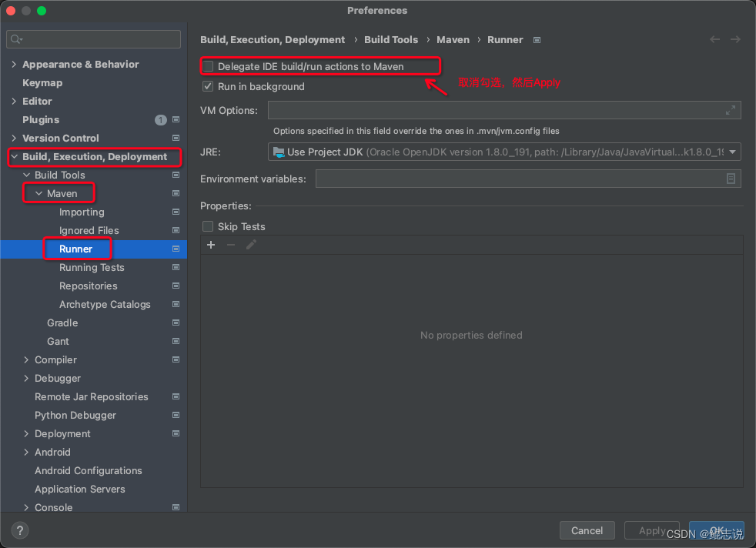Image resolution: width=756 pixels, height=548 pixels.
Task: Select the pencil edit icon in Properties toolbar
Action: click(249, 245)
